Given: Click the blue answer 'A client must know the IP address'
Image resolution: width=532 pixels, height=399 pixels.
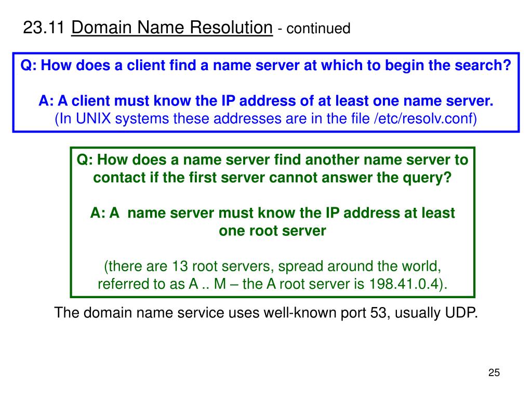Looking at the screenshot, I should tap(265, 101).
